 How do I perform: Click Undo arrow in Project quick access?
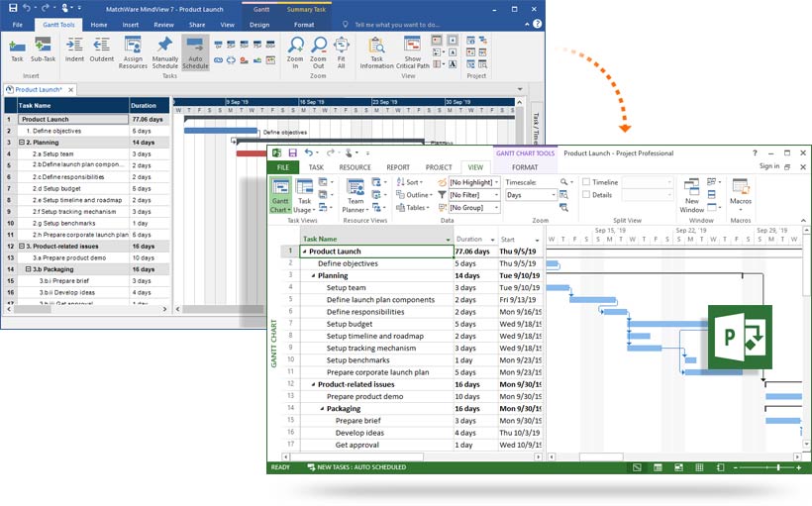point(309,152)
